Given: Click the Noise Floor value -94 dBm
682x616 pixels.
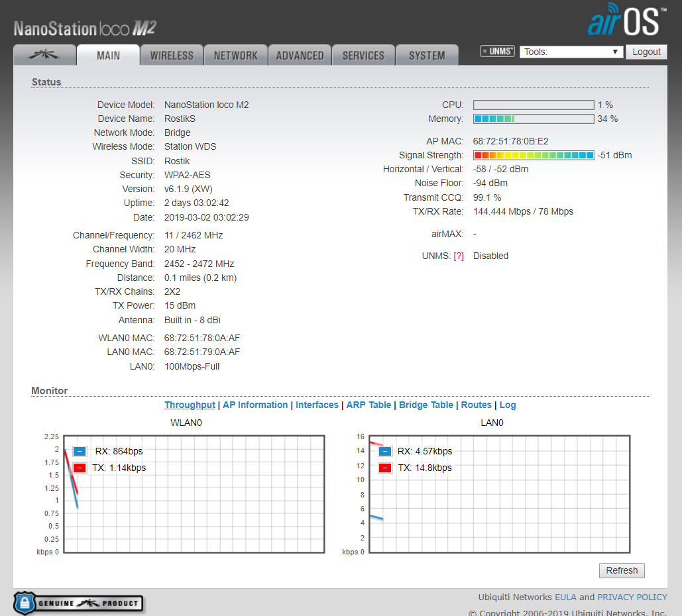Looking at the screenshot, I should [x=490, y=183].
